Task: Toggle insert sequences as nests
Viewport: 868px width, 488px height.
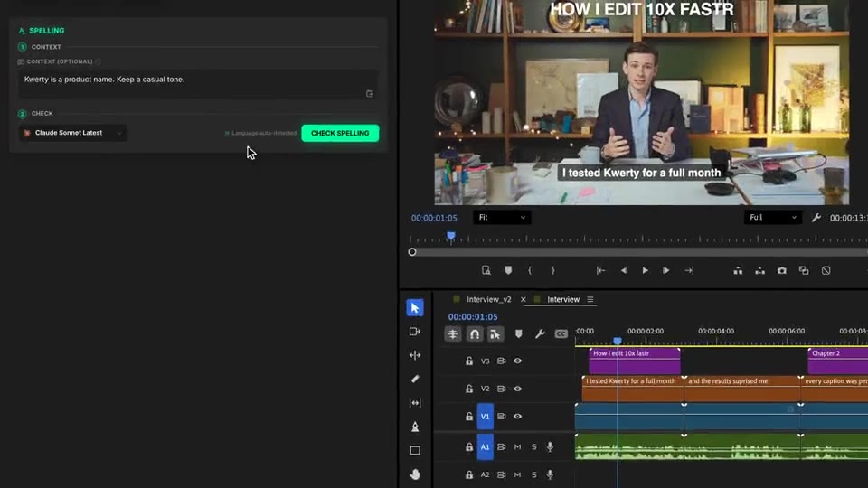Action: [453, 334]
